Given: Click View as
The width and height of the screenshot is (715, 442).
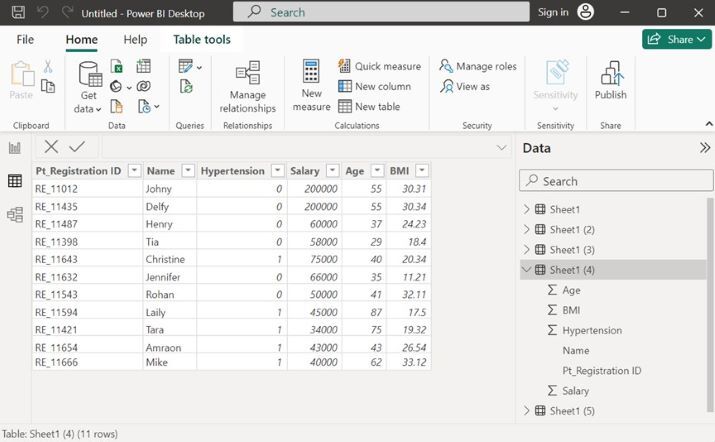Looking at the screenshot, I should [x=465, y=86].
